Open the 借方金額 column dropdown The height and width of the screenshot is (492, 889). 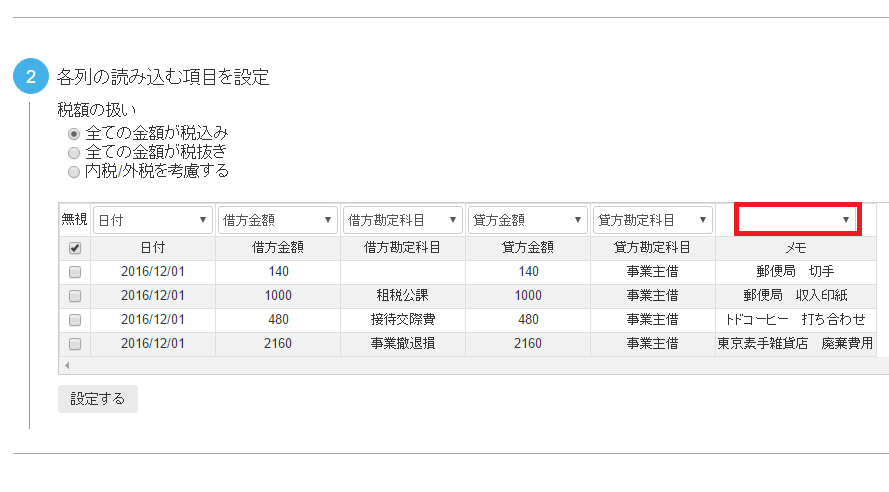(x=278, y=220)
